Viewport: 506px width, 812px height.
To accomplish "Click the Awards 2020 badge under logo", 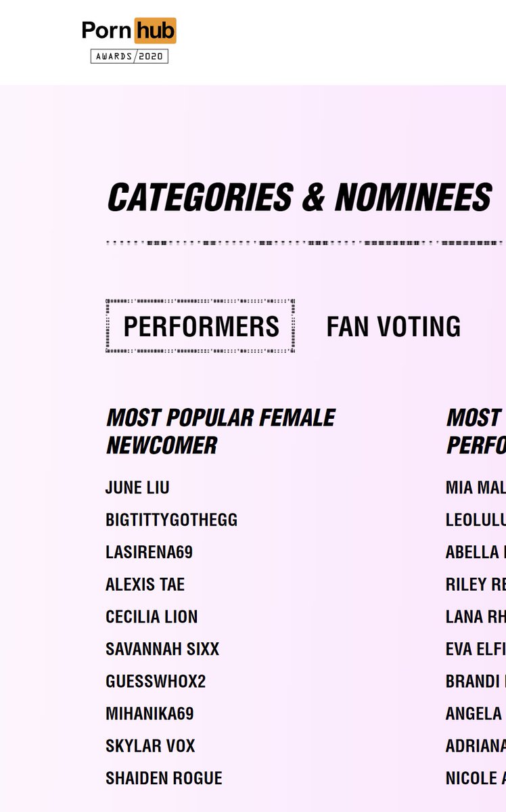I will click(129, 57).
